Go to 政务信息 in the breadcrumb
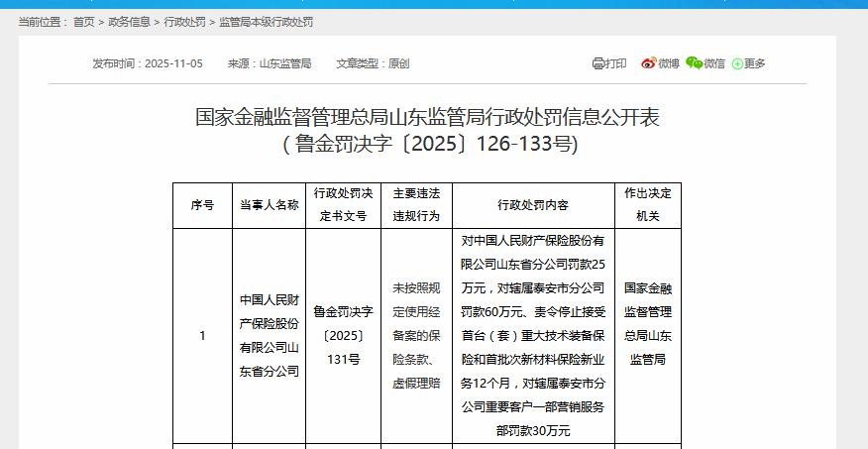The height and width of the screenshot is (449, 868). (129, 21)
